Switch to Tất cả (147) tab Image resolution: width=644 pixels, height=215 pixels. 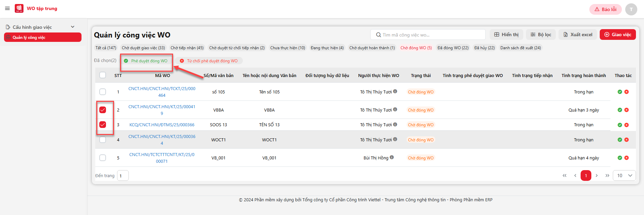(x=106, y=48)
